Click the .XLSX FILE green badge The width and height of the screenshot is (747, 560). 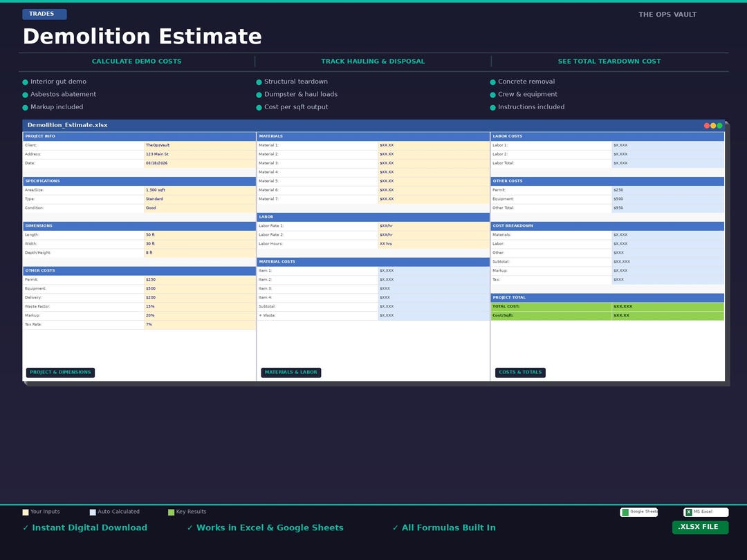point(700,527)
